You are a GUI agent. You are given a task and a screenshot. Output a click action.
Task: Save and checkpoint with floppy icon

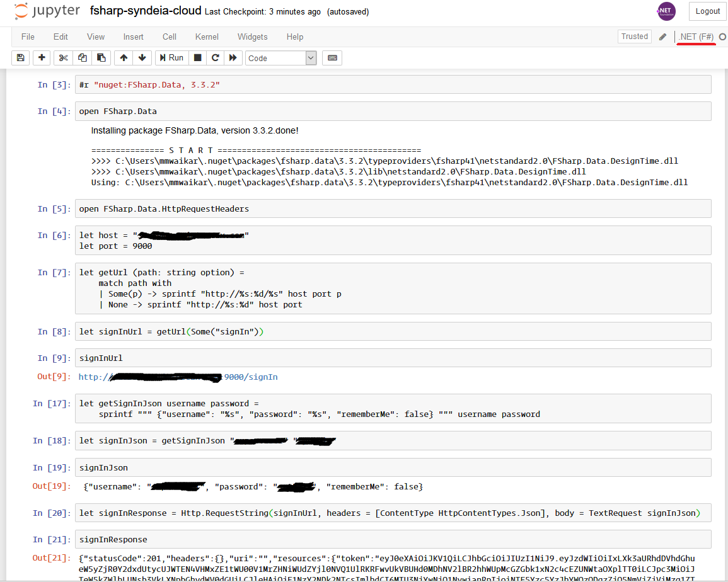tap(20, 58)
